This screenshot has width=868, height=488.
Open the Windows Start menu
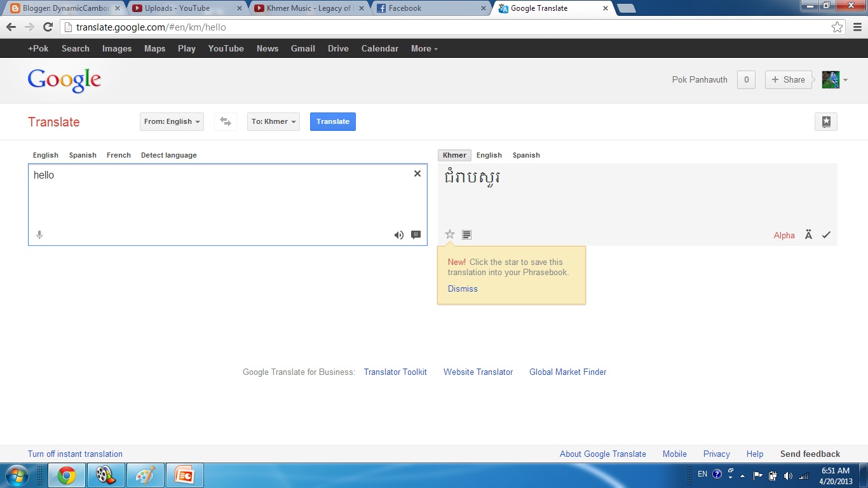pyautogui.click(x=17, y=475)
